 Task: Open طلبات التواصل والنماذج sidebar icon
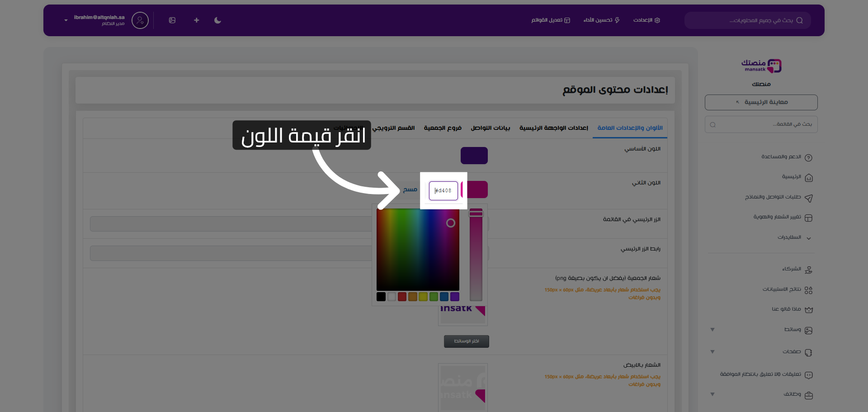(810, 198)
